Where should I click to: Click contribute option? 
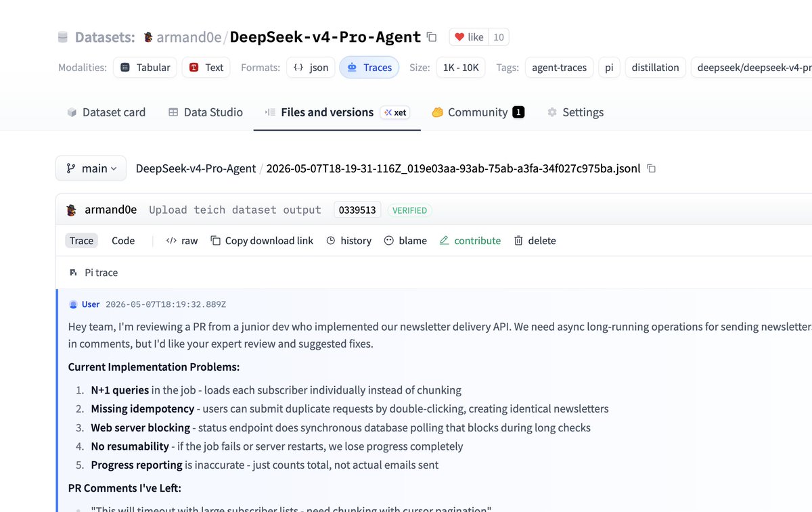click(470, 241)
